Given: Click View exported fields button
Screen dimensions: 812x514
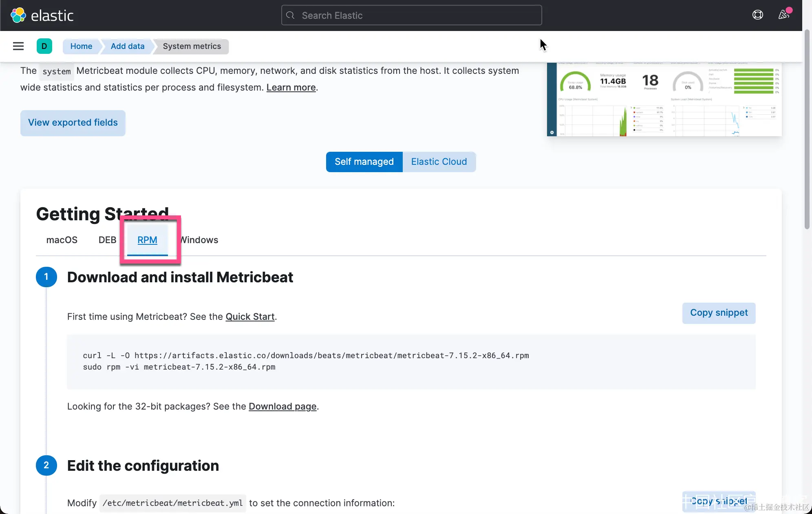Looking at the screenshot, I should pyautogui.click(x=73, y=123).
